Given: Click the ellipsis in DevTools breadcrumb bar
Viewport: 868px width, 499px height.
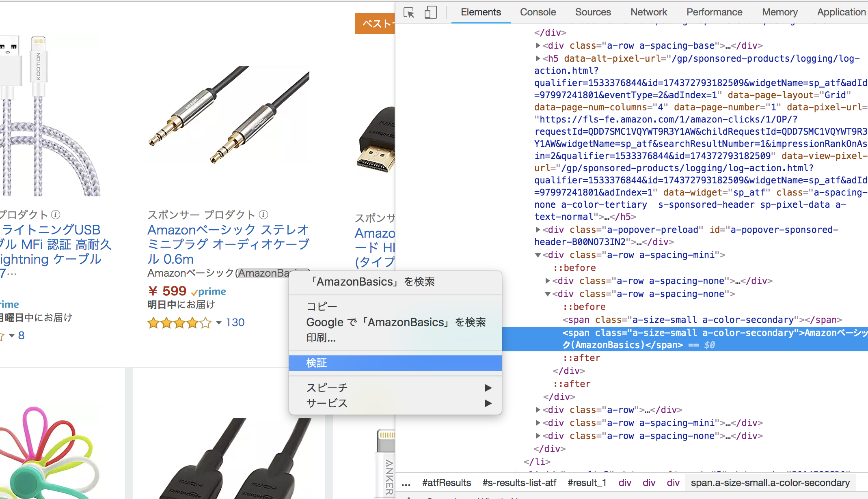Looking at the screenshot, I should tap(406, 483).
